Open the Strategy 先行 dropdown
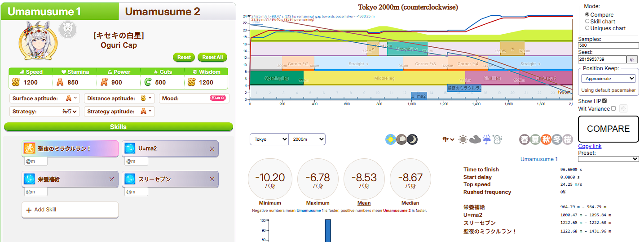Viewport: 644px width, 242px height. (x=70, y=111)
